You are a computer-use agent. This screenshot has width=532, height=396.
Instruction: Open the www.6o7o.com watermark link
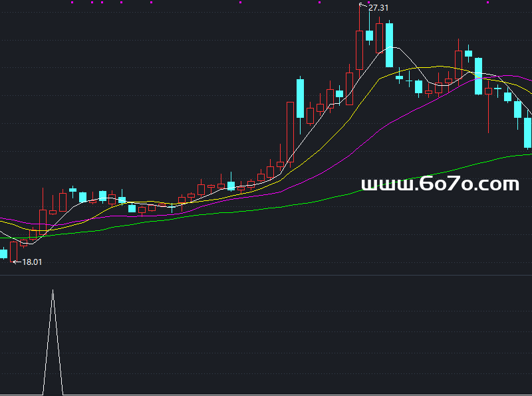pyautogui.click(x=440, y=184)
